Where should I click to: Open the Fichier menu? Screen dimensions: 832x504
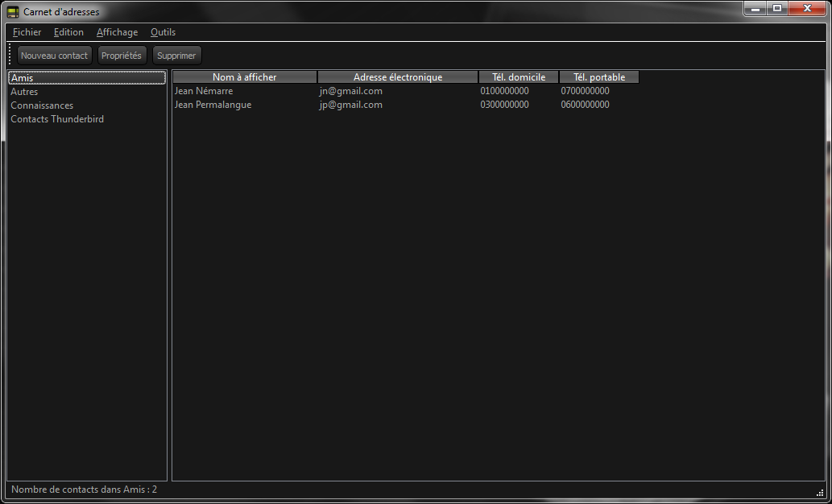(x=27, y=32)
